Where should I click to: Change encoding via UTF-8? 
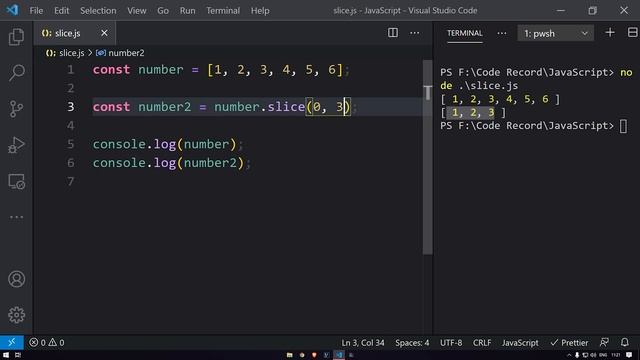tap(451, 342)
